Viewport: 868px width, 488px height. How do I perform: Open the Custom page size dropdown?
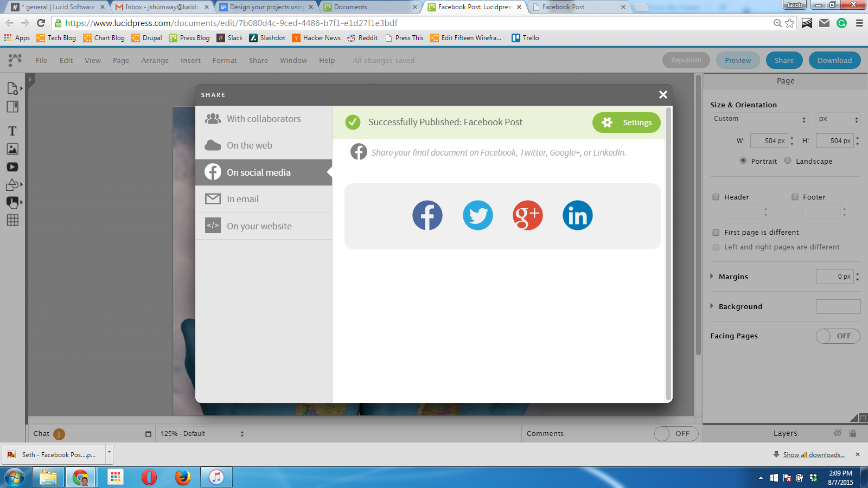[x=759, y=119]
